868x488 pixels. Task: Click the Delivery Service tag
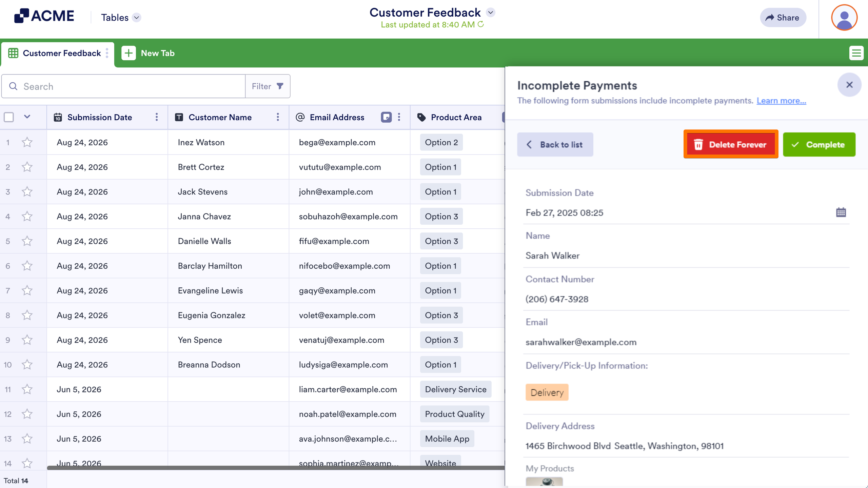[x=455, y=389]
